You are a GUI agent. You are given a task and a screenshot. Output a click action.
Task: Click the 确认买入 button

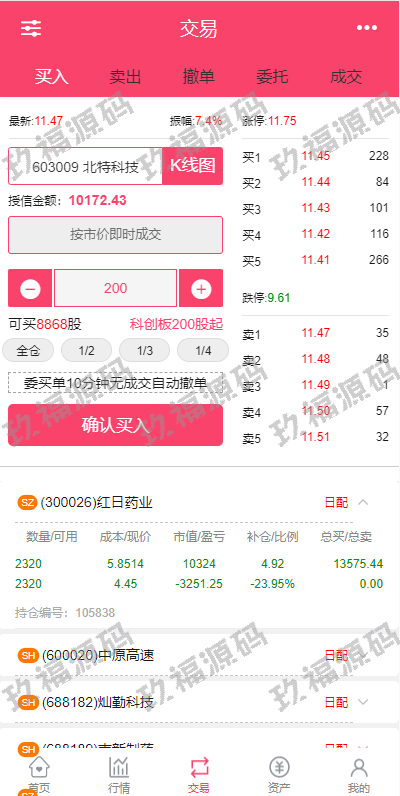[x=115, y=425]
